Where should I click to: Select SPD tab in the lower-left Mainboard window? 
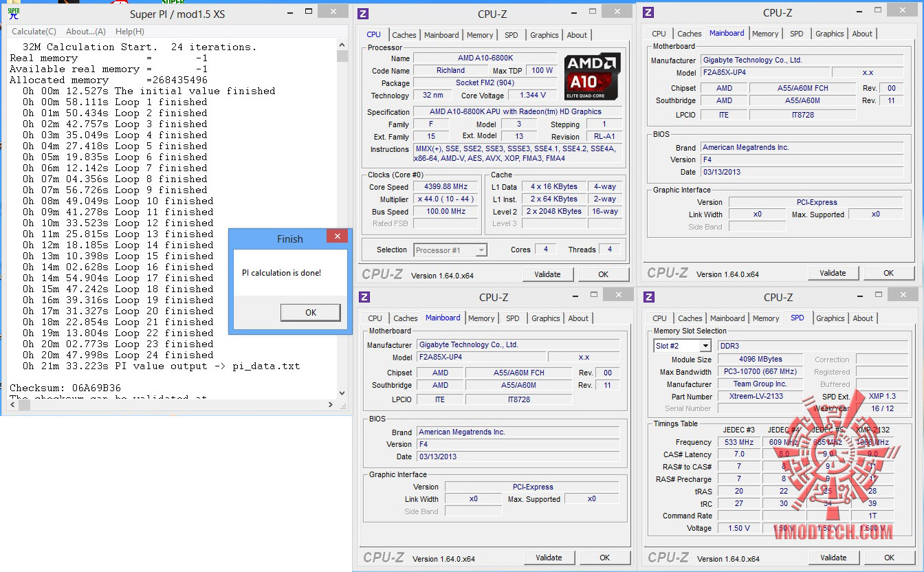point(513,318)
